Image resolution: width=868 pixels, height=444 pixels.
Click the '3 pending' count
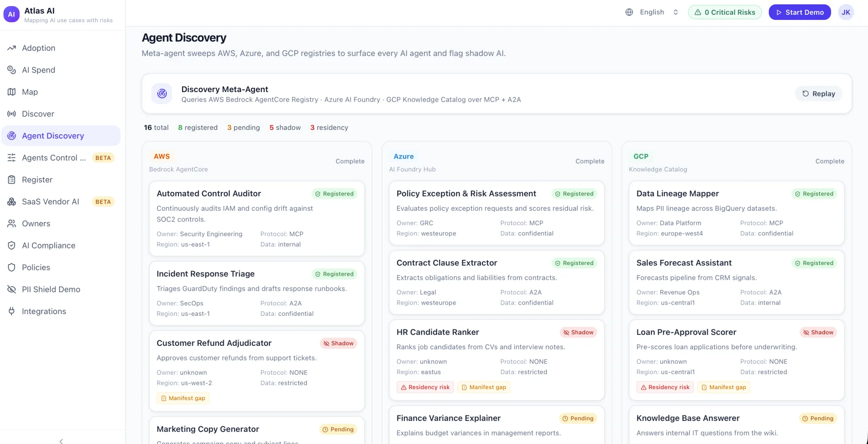tap(243, 127)
